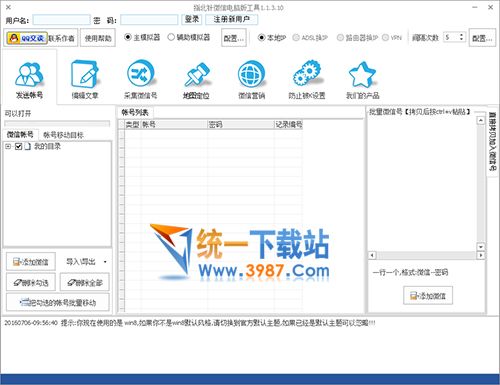Viewport: 500px width, 385px height.
Task: Open the 微信营销 globe icon
Action: point(252,73)
